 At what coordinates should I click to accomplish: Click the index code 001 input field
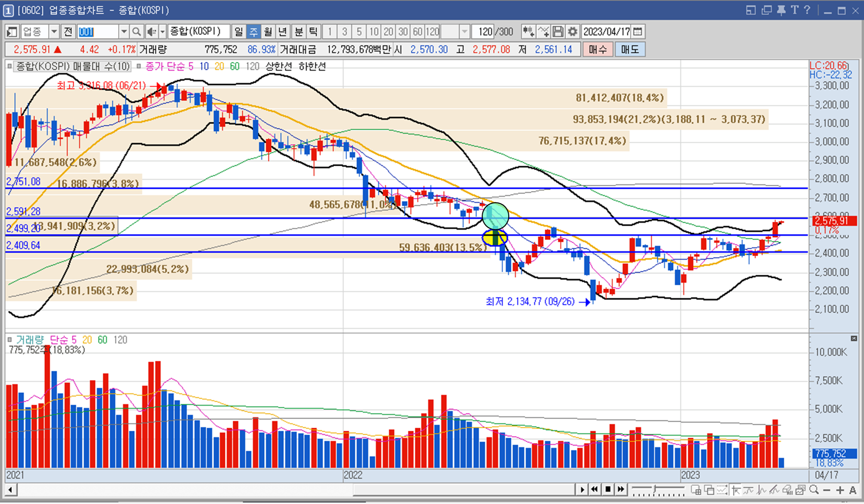point(97,32)
